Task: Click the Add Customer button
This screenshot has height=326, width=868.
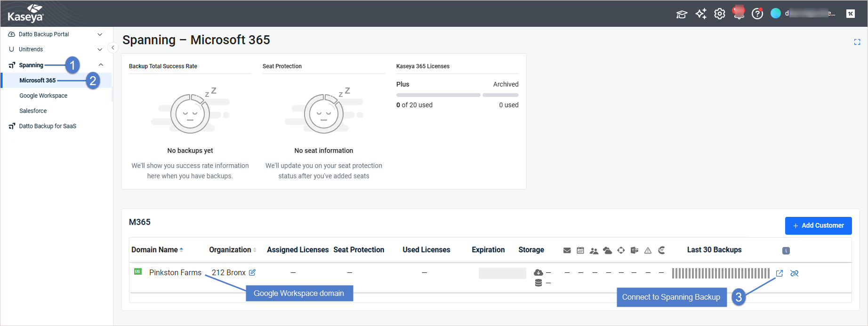Action: pyautogui.click(x=819, y=226)
